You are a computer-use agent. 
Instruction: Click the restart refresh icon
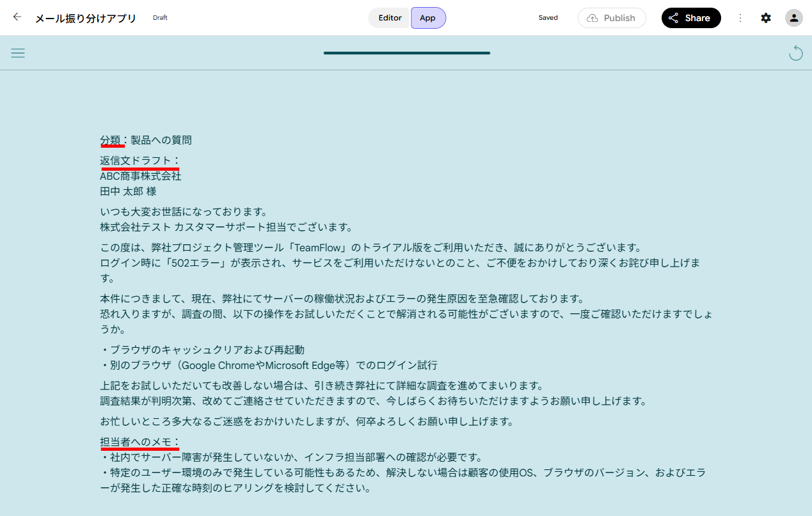795,52
